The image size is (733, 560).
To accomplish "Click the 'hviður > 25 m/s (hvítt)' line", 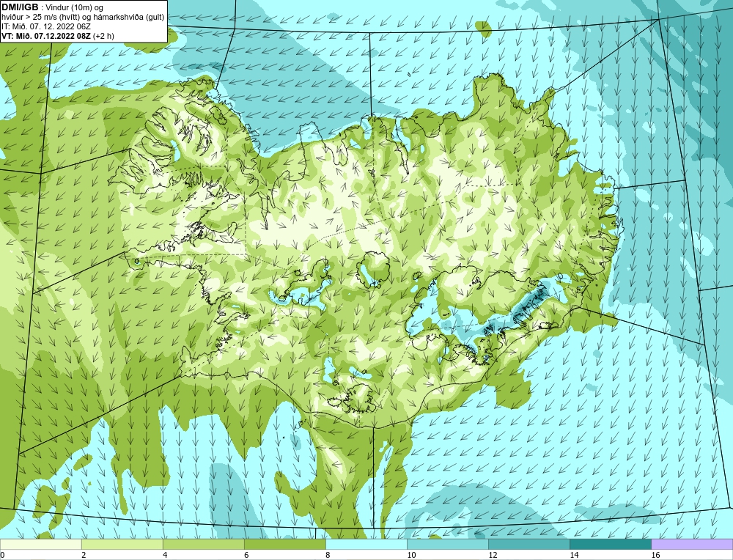I will 83,18.
